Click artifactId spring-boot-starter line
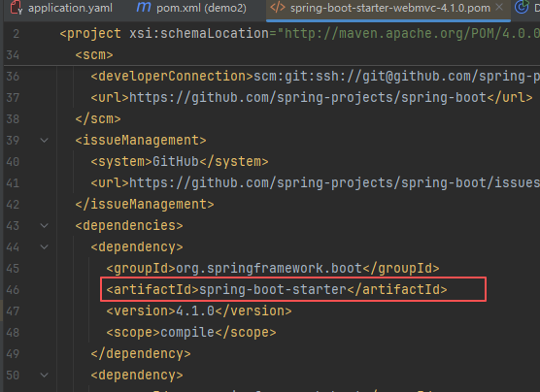The height and width of the screenshot is (392, 540). tap(277, 289)
